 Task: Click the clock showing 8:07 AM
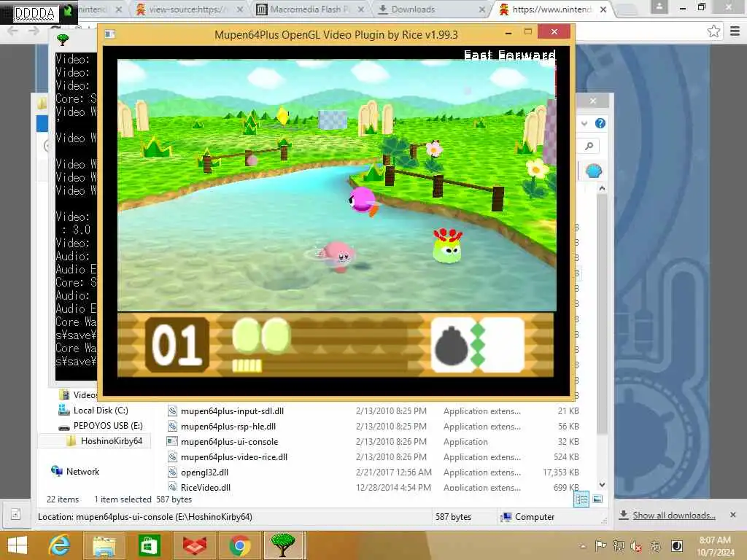tap(715, 540)
